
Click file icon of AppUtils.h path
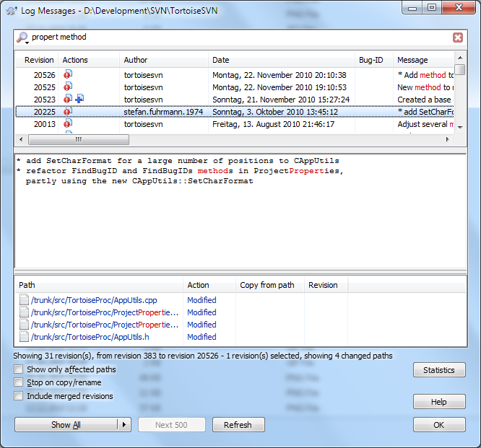pyautogui.click(x=24, y=337)
